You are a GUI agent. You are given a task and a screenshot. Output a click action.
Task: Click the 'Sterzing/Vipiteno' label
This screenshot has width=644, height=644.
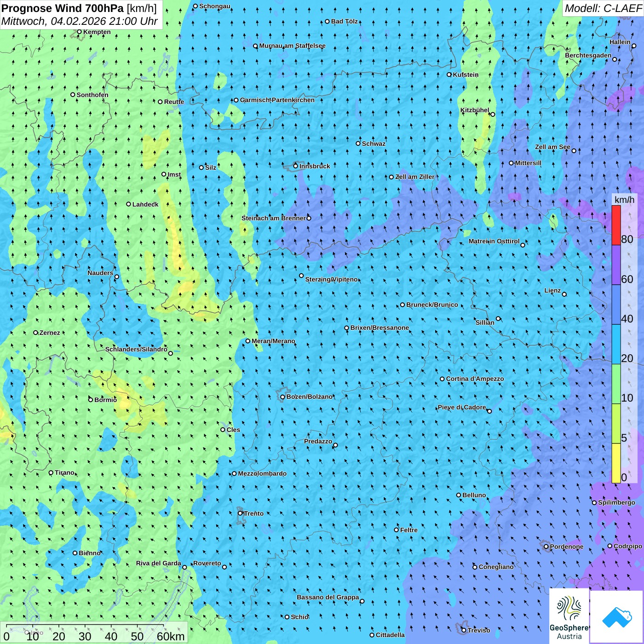(x=331, y=279)
